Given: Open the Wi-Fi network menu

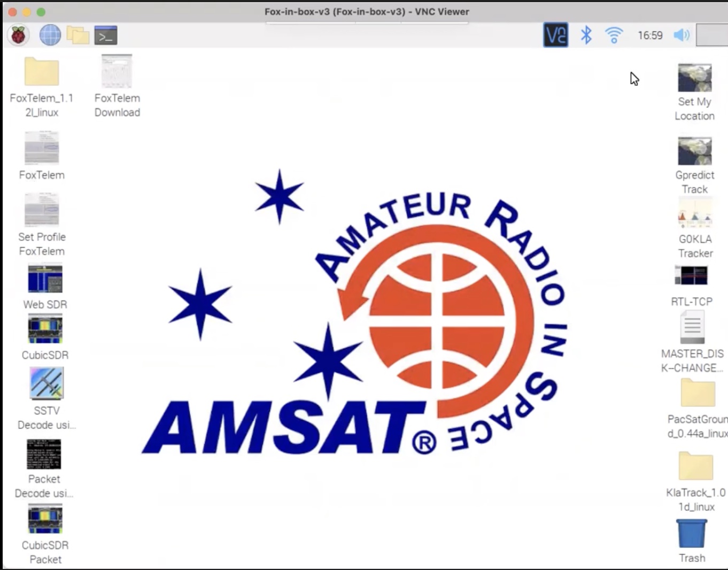Looking at the screenshot, I should (614, 35).
